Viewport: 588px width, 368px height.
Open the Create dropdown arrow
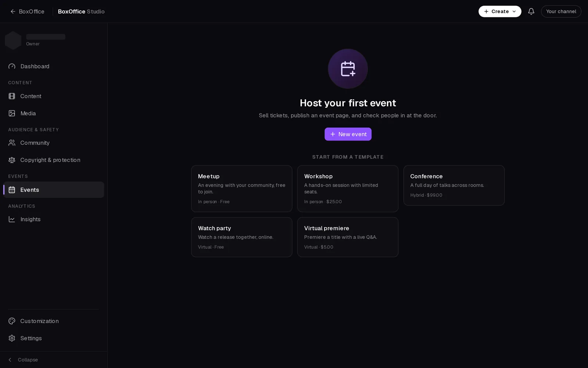click(514, 11)
